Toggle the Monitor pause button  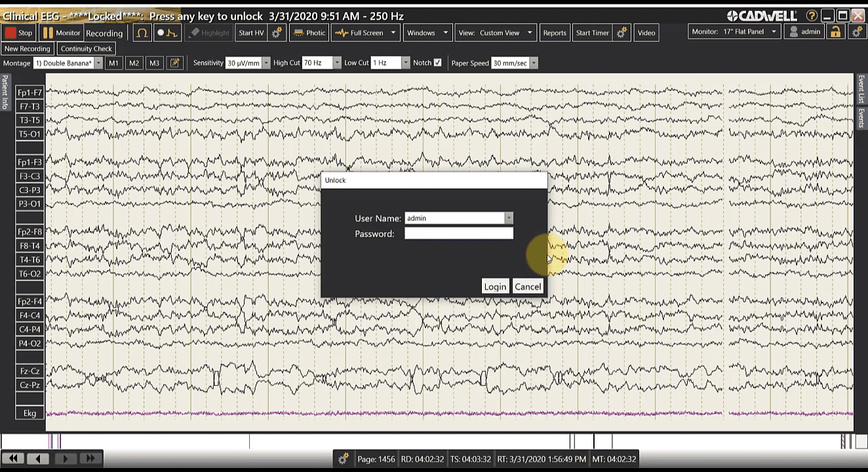pyautogui.click(x=61, y=33)
